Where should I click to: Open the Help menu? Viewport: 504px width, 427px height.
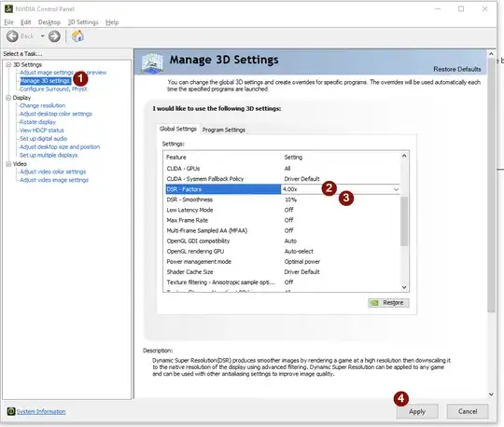click(x=112, y=22)
